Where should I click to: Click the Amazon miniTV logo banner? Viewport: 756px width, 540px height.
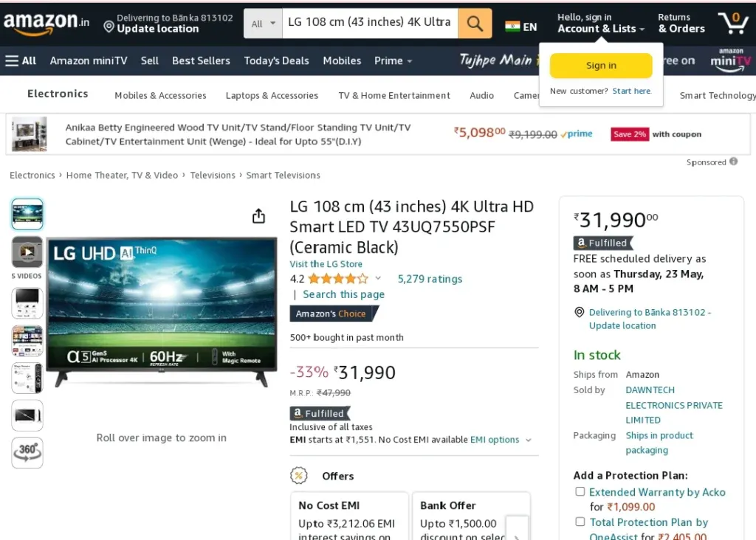(730, 60)
